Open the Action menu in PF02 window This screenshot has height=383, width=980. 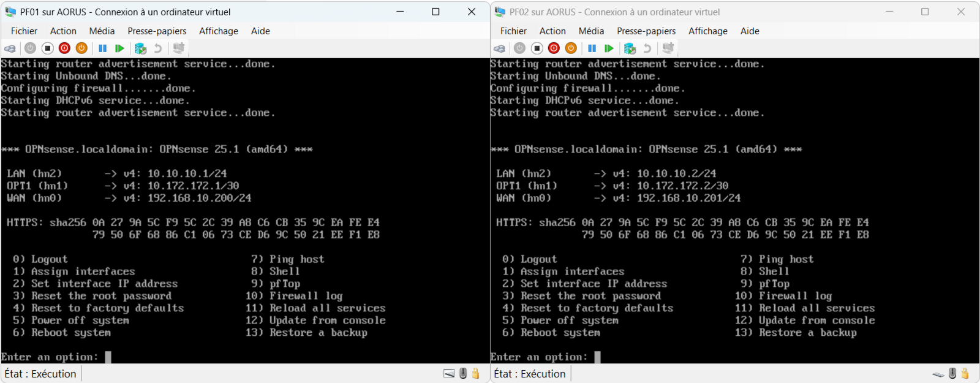click(x=552, y=31)
